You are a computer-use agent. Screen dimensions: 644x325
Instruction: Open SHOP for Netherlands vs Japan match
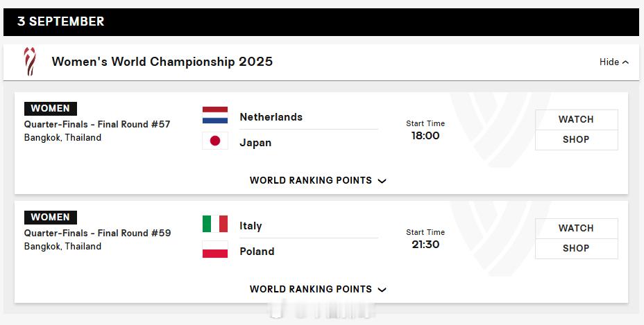point(576,140)
